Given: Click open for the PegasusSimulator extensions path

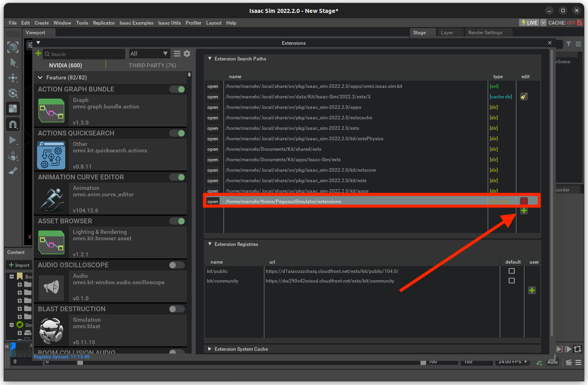Looking at the screenshot, I should [213, 202].
